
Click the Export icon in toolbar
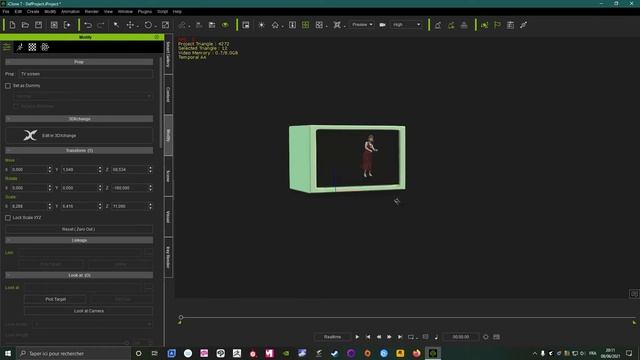[x=67, y=25]
